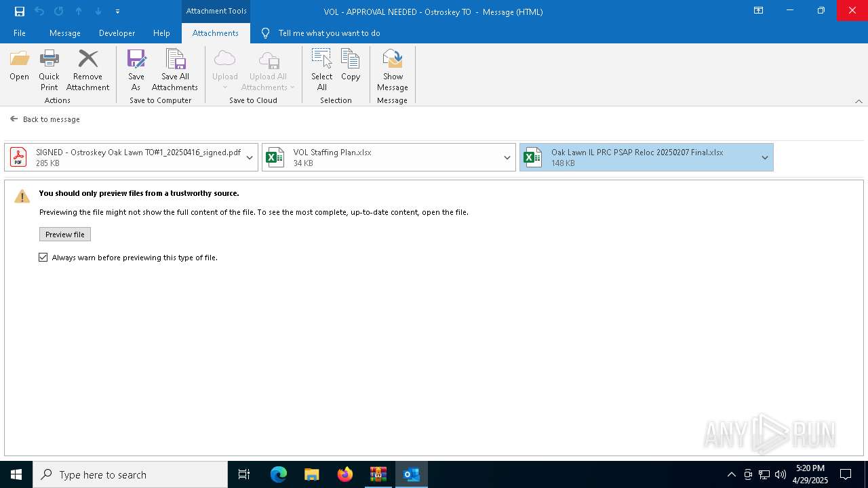Undo via quick access toolbar arrow

(x=39, y=11)
